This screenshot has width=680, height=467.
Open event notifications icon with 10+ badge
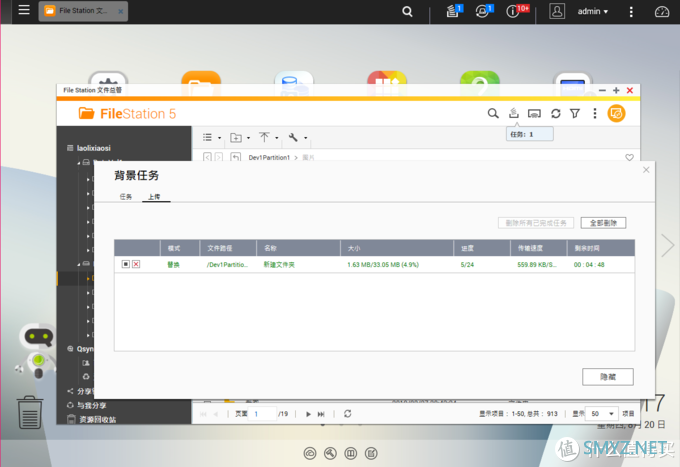(x=514, y=11)
